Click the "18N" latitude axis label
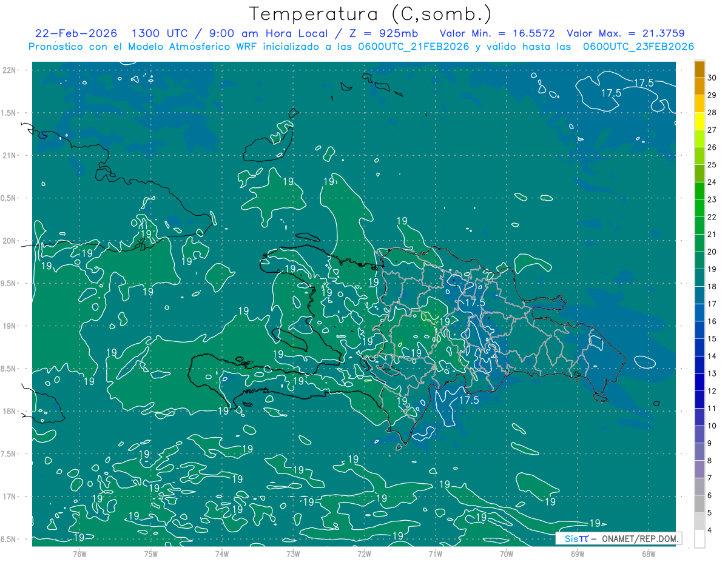This screenshot has width=728, height=562. [10, 411]
